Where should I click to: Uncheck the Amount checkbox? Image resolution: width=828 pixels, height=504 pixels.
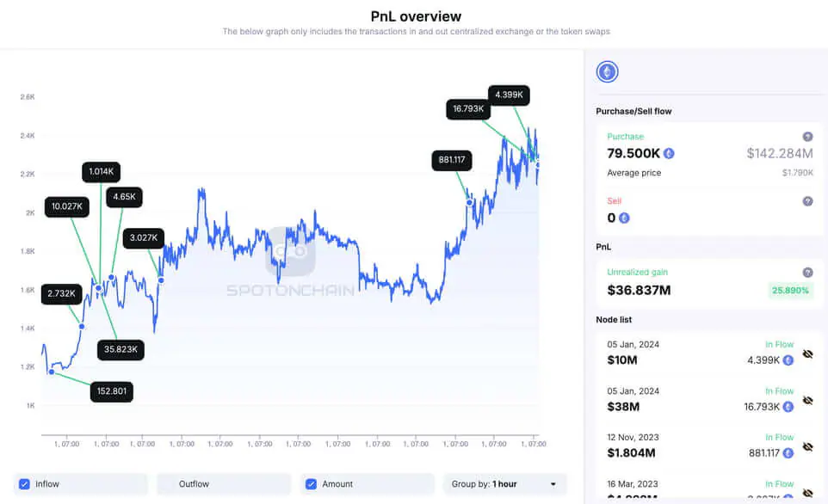(311, 484)
